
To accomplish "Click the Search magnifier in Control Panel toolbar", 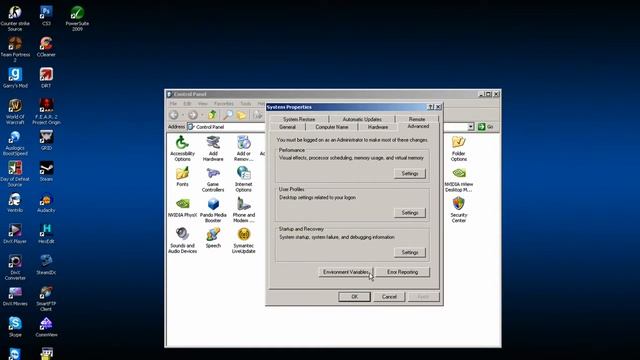I will 228,115.
